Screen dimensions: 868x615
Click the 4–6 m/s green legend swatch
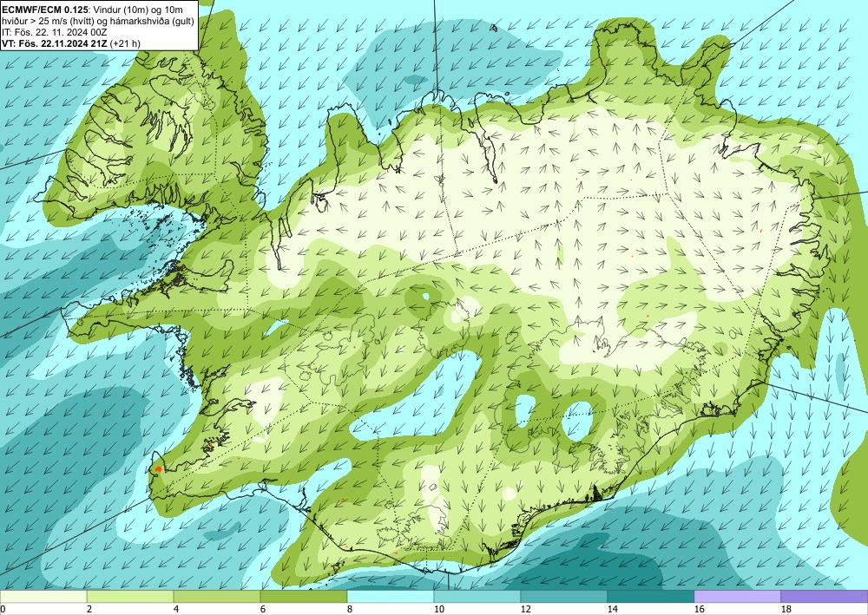[217, 596]
